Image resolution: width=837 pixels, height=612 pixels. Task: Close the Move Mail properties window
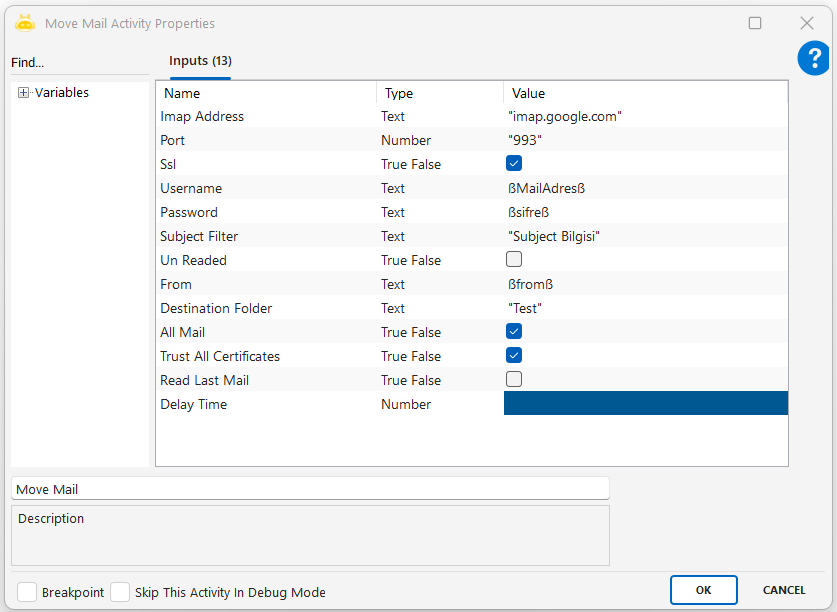(x=806, y=23)
